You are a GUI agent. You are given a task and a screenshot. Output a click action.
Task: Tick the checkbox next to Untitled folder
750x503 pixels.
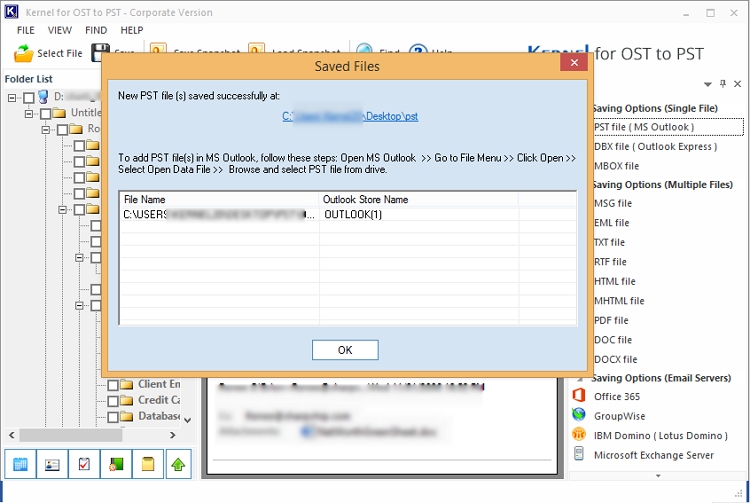pos(45,114)
